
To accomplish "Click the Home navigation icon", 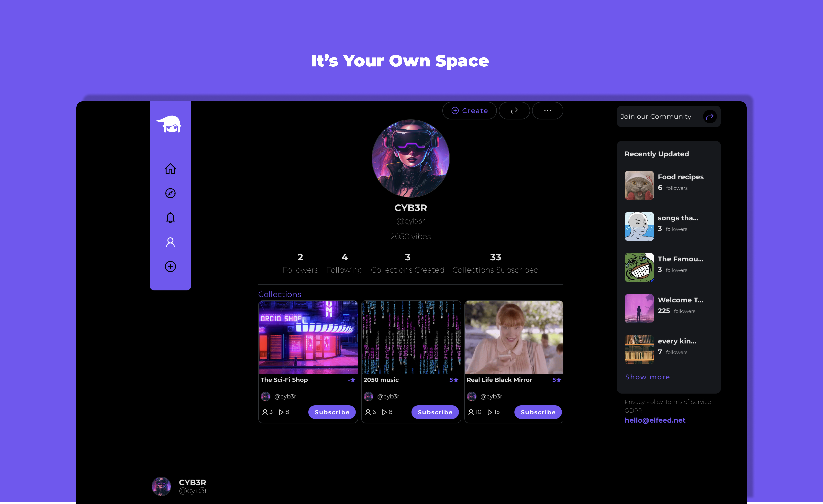I will point(170,169).
